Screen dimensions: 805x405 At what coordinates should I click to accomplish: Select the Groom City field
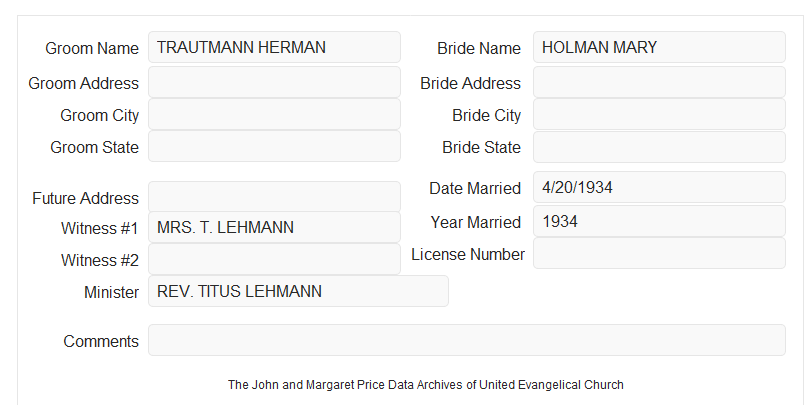coord(274,114)
